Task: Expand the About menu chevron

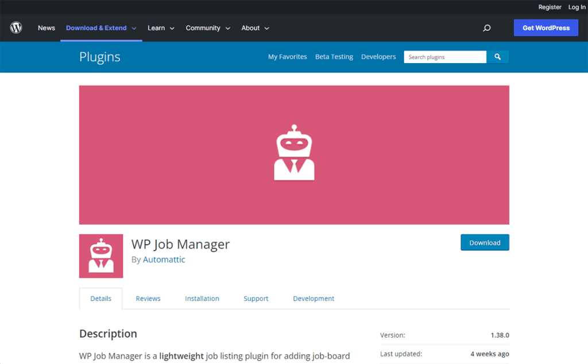Action: [x=266, y=29]
